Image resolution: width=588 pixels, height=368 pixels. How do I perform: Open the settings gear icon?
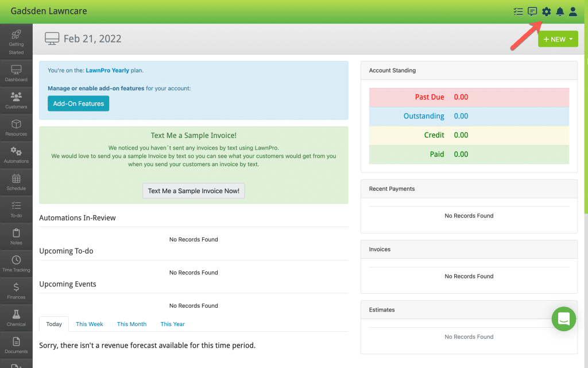[x=547, y=11]
